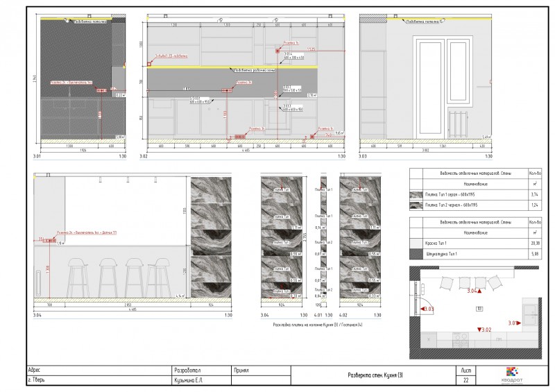Click dimension 924 under tile layout 4.02
Viewport: 555px width, 392px height.
360,305
